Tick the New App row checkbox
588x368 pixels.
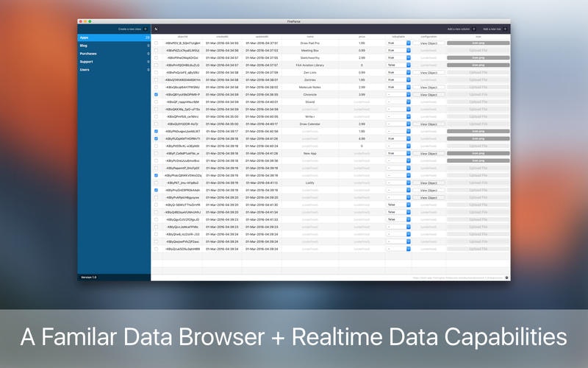click(x=156, y=153)
